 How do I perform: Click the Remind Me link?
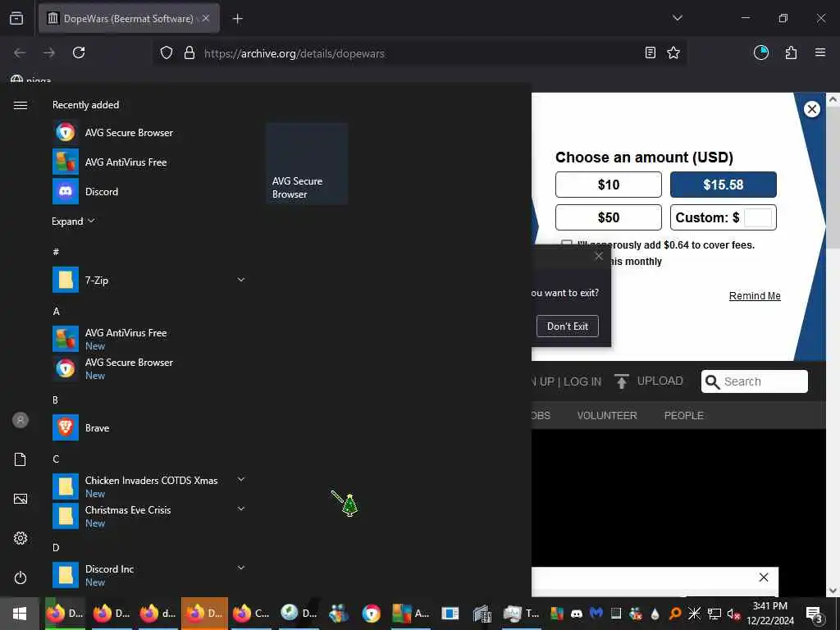coord(755,295)
